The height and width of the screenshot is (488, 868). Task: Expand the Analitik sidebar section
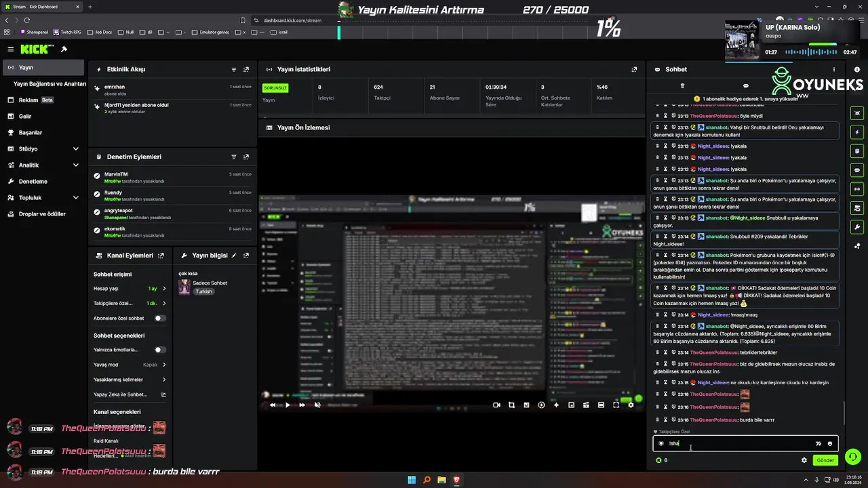click(x=44, y=165)
